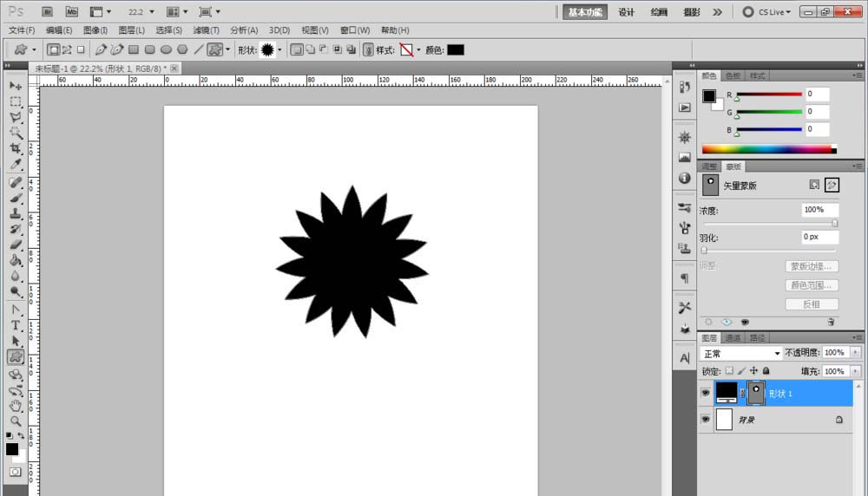Viewport: 868px width, 496px height.
Task: Open the 图像(I) menu
Action: coord(95,29)
